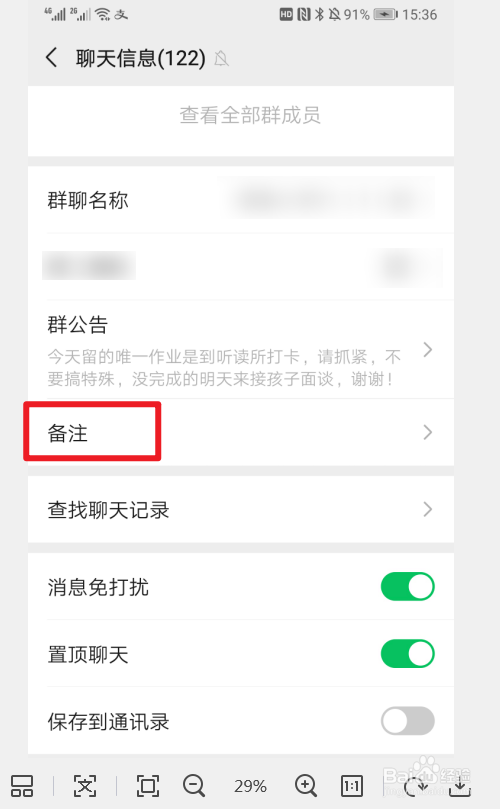Image resolution: width=500 pixels, height=809 pixels.
Task: Click the 29% zoom level indicator
Action: [250, 786]
